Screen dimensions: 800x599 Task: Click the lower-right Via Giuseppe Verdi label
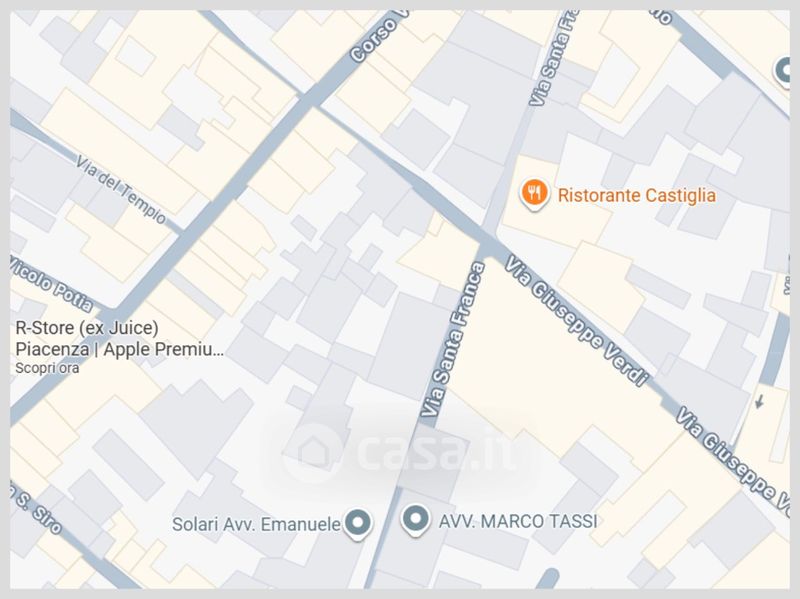click(x=733, y=457)
